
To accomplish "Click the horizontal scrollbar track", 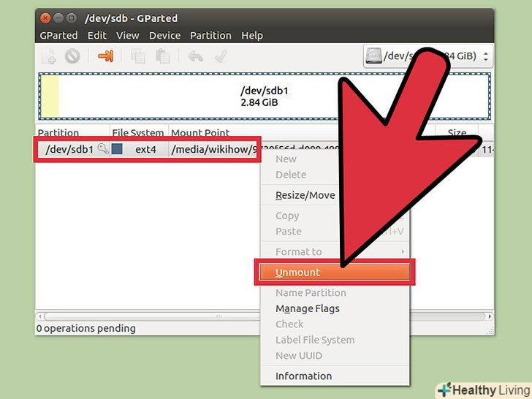I will 265,316.
